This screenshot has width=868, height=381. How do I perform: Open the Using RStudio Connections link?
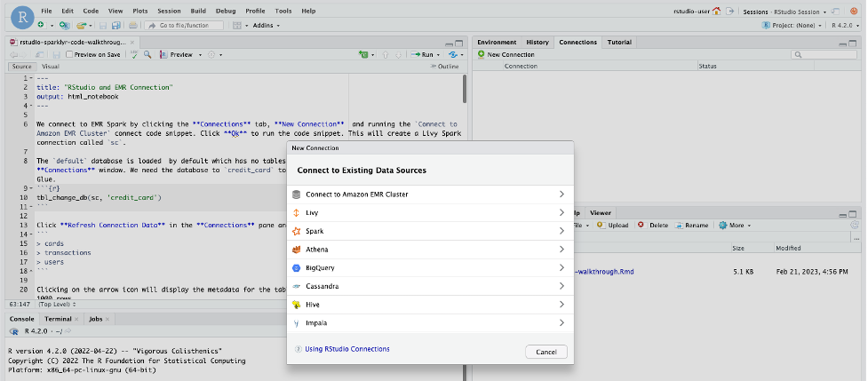point(347,349)
